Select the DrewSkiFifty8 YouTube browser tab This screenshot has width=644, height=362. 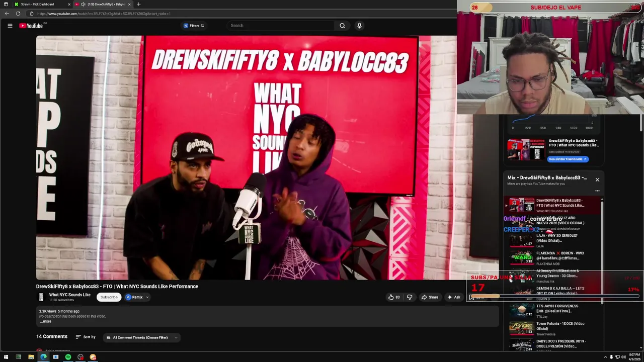point(103,4)
